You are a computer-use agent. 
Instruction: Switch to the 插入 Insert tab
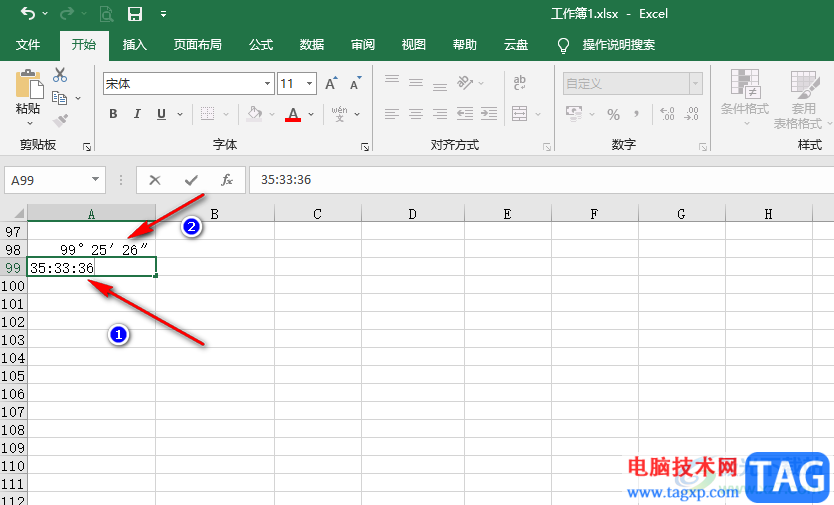tap(135, 45)
